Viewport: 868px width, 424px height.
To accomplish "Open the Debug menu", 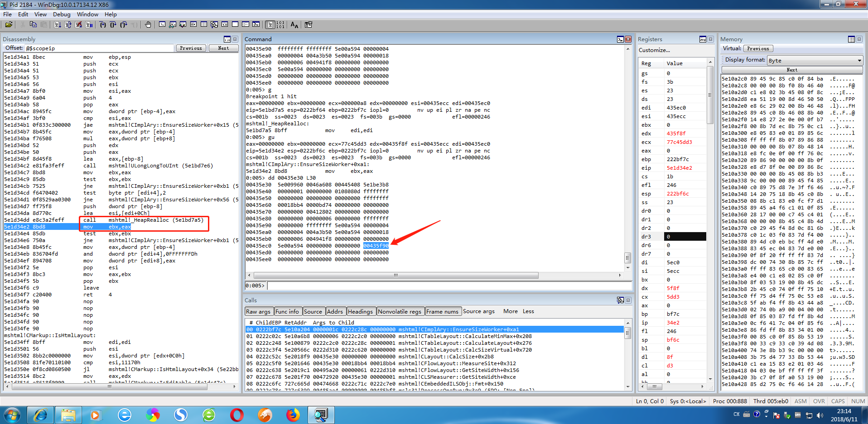I will tap(62, 14).
